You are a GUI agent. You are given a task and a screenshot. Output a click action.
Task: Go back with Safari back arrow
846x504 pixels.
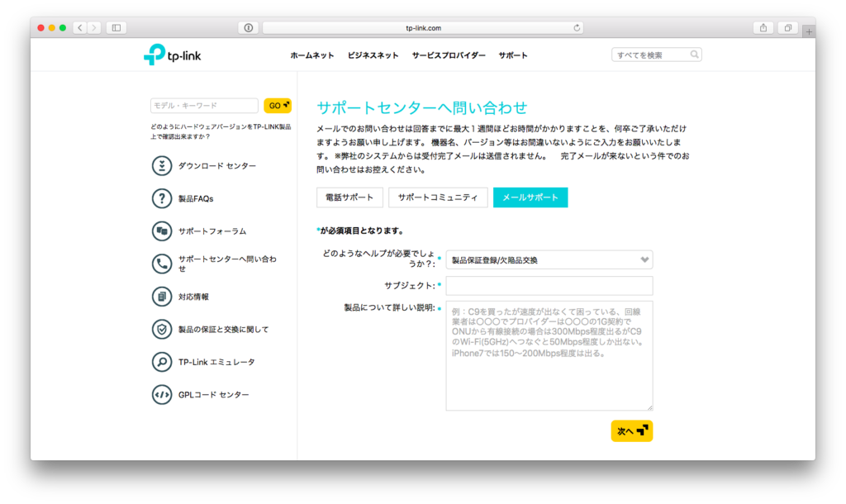[80, 27]
